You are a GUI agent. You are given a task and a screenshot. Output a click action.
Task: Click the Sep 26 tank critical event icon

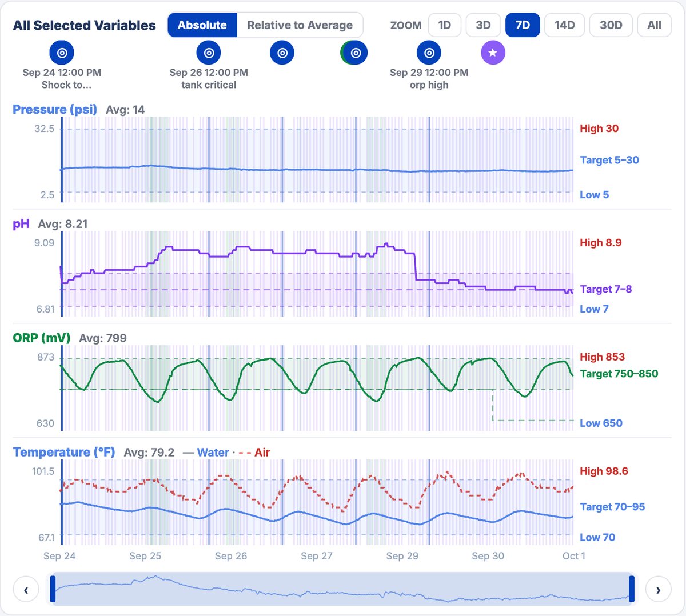coord(209,53)
